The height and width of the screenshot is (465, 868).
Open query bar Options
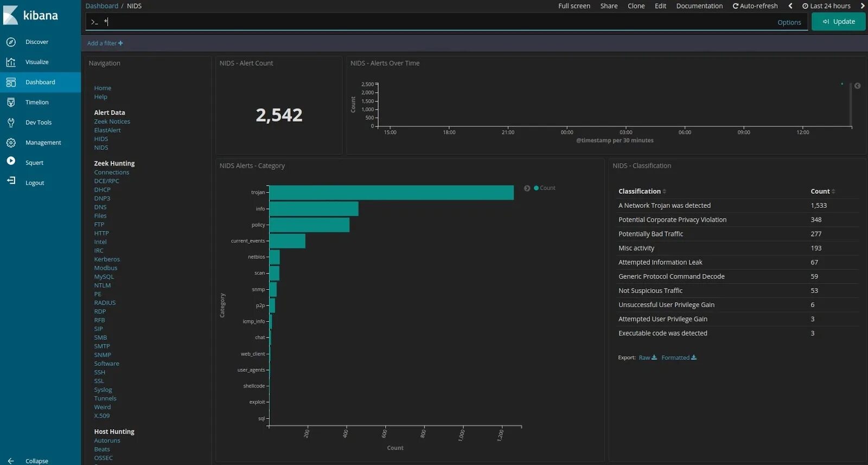pos(789,22)
